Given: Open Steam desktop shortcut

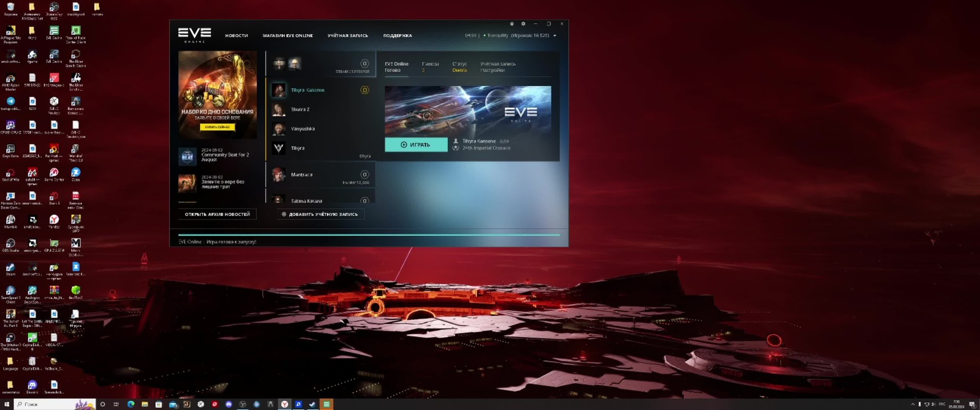Looking at the screenshot, I should (11, 269).
